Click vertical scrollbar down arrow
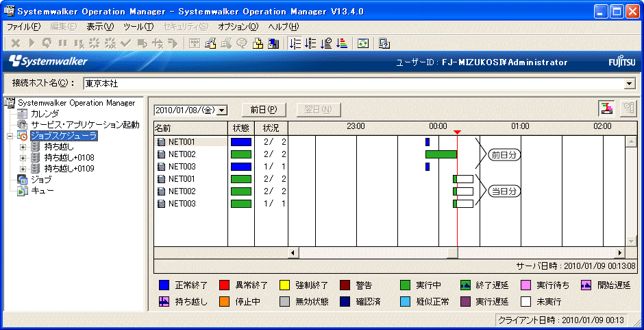The image size is (644, 330). tap(631, 241)
